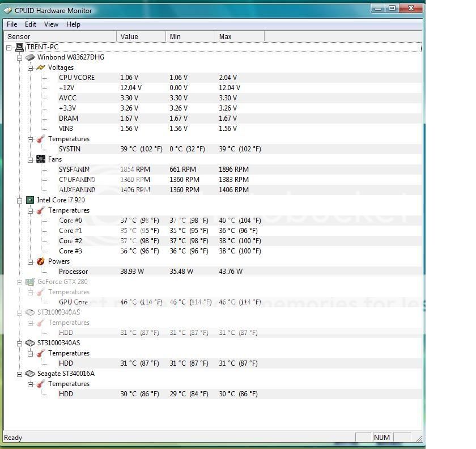Click the Winbond W83627DHG chip icon
The image size is (476, 449).
tap(30, 57)
